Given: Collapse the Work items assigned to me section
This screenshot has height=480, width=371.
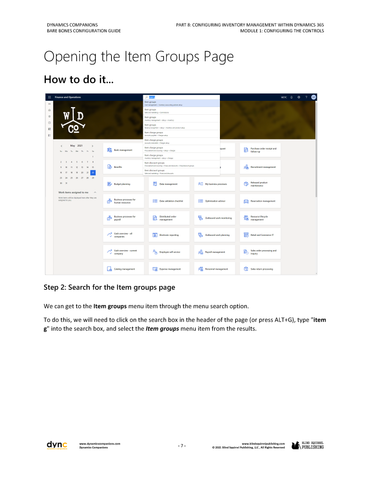Looking at the screenshot, I should tap(95, 192).
